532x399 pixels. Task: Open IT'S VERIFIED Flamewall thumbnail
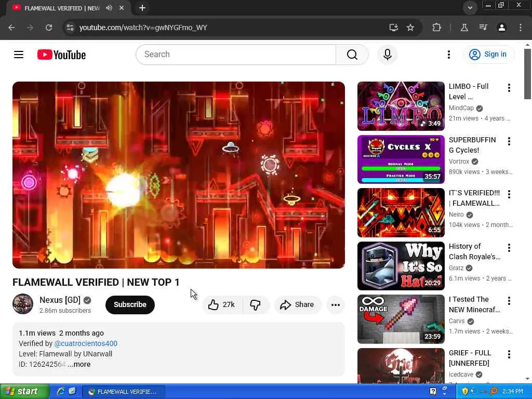[x=401, y=212]
